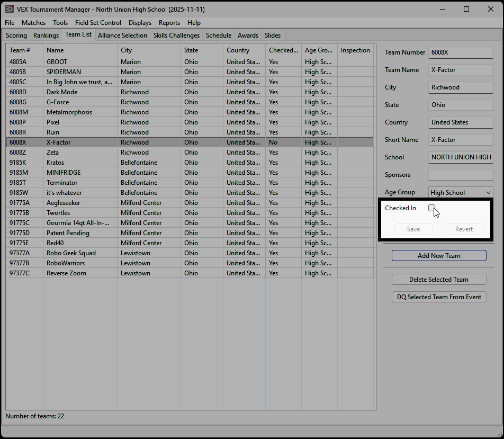This screenshot has width=504, height=439.
Task: Switch to the Rankings tab
Action: point(46,35)
